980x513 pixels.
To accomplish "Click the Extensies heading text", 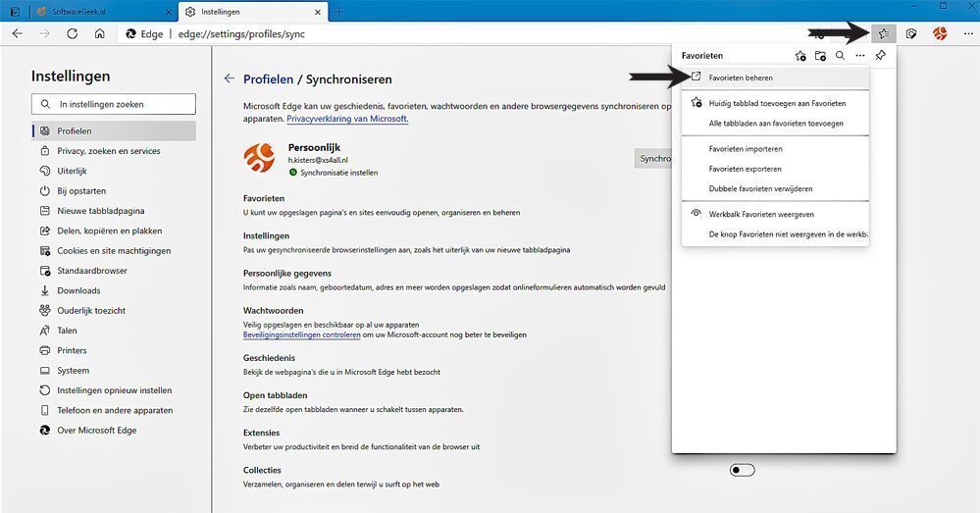I will (261, 433).
